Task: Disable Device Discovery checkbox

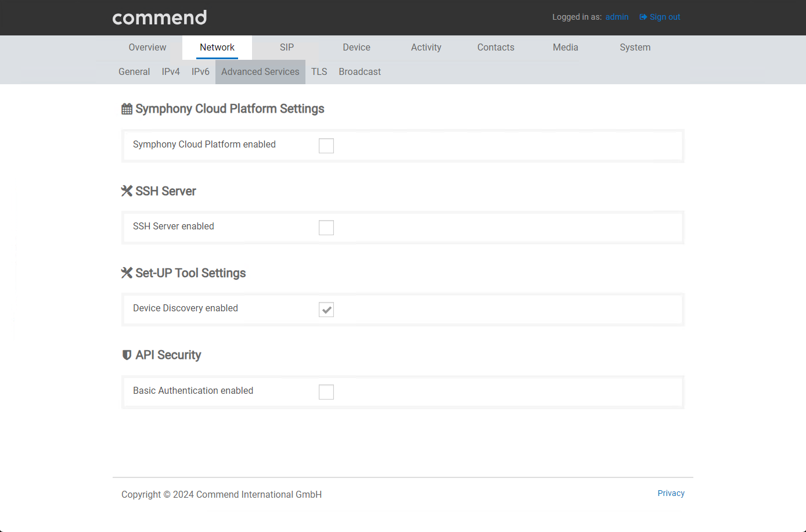Action: tap(326, 310)
